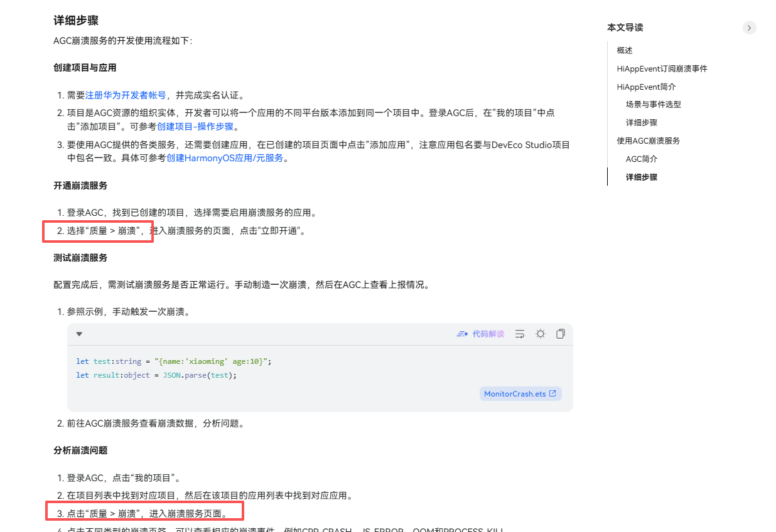This screenshot has width=776, height=532.
Task: Collapse the 本文导读 panel with chevron
Action: [x=750, y=28]
